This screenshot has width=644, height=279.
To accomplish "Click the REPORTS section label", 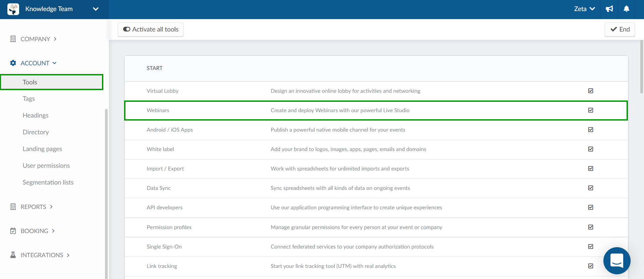I will 33,207.
